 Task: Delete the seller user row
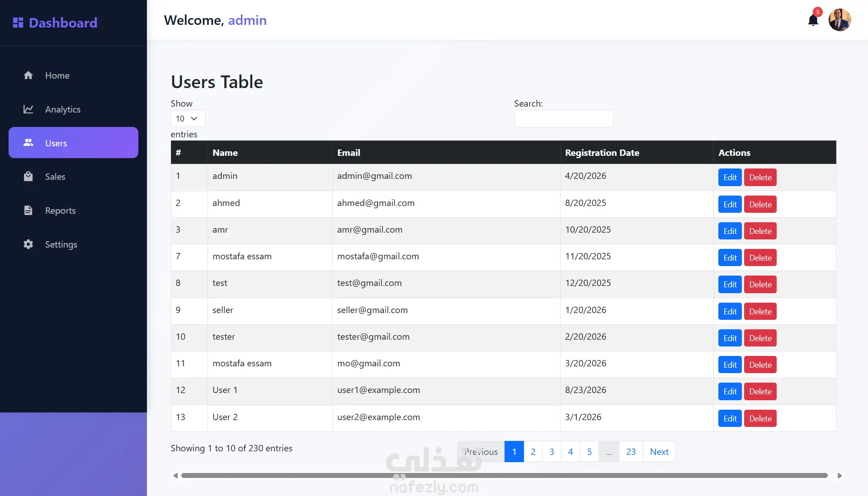[760, 311]
